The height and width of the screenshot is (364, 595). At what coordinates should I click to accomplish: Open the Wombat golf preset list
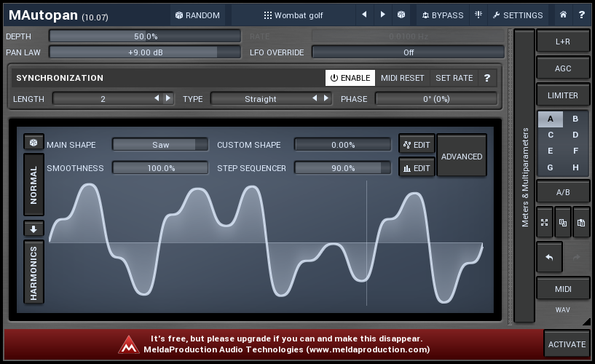click(293, 15)
